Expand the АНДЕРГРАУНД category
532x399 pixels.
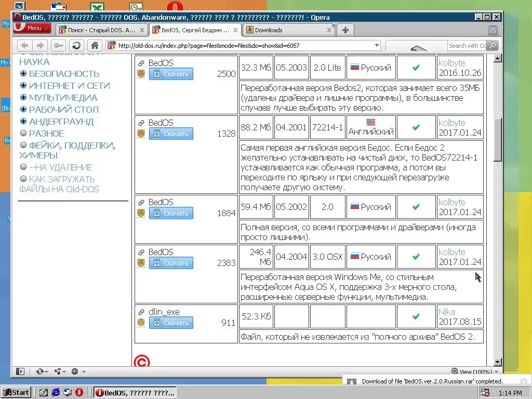pyautogui.click(x=23, y=121)
